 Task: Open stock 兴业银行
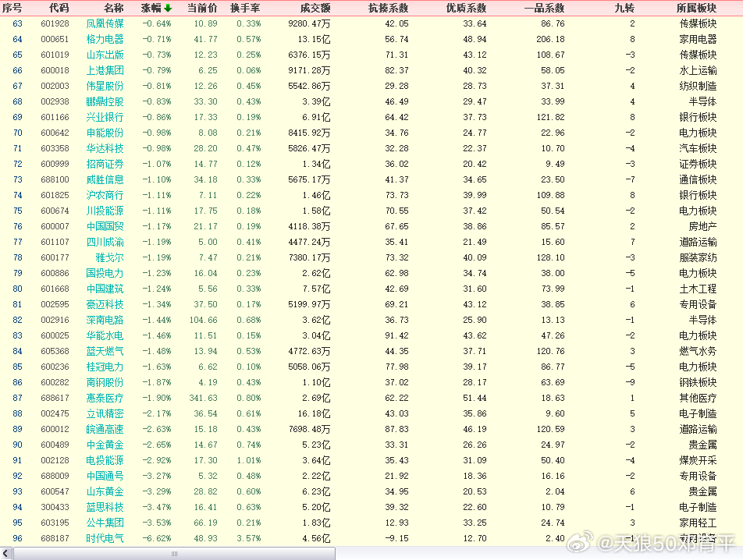105,118
